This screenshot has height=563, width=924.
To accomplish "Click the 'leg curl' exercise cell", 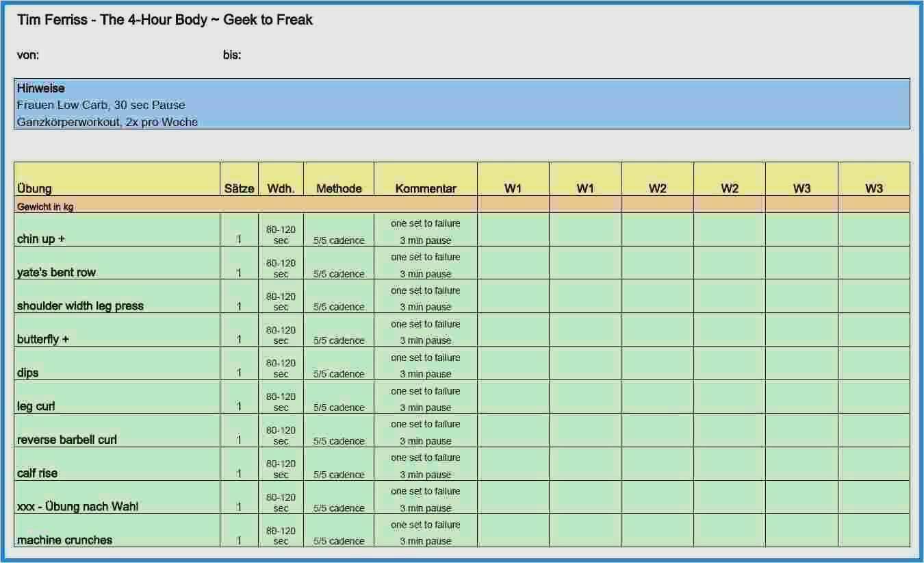I will tap(36, 406).
